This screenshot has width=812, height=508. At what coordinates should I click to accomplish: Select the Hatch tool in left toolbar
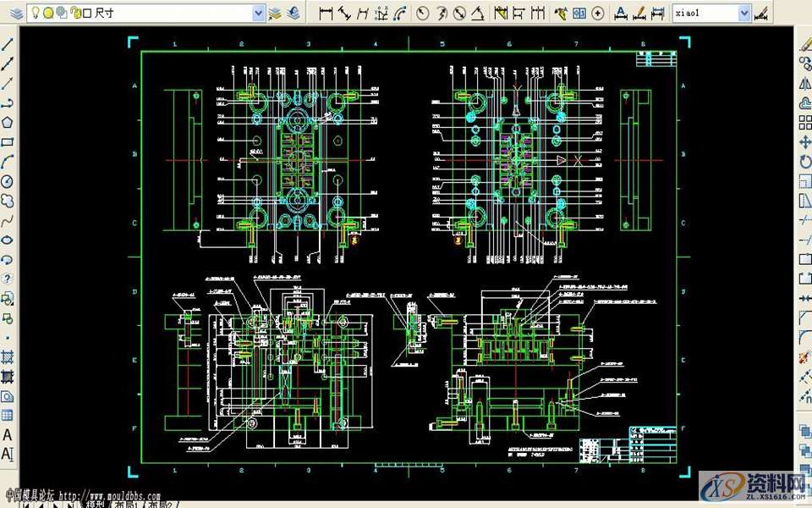point(8,356)
